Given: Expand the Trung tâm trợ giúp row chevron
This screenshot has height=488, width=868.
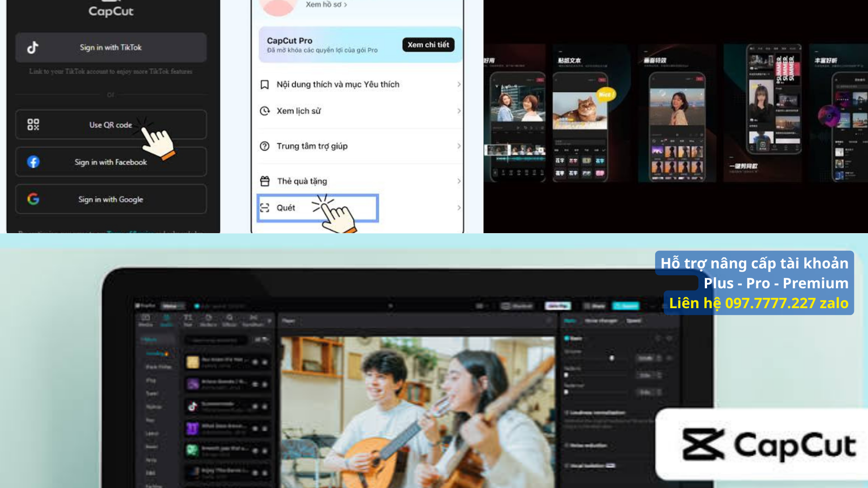Looking at the screenshot, I should click(459, 146).
